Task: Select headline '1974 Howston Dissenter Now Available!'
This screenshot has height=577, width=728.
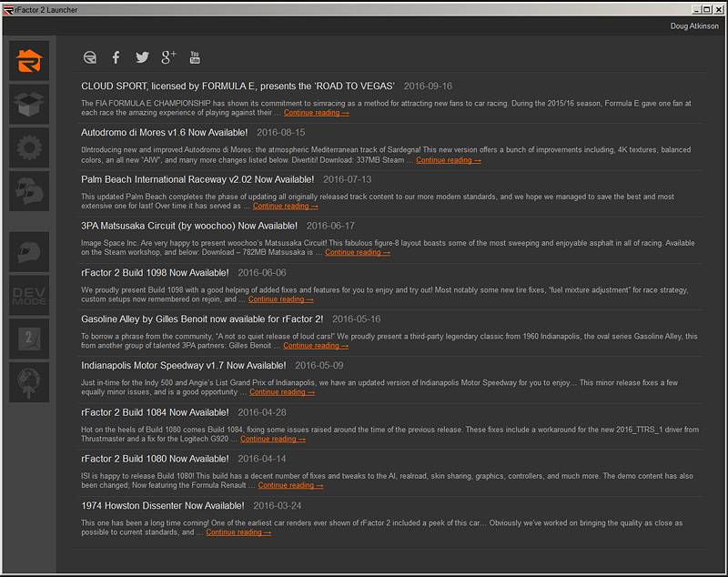Action: 163,505
